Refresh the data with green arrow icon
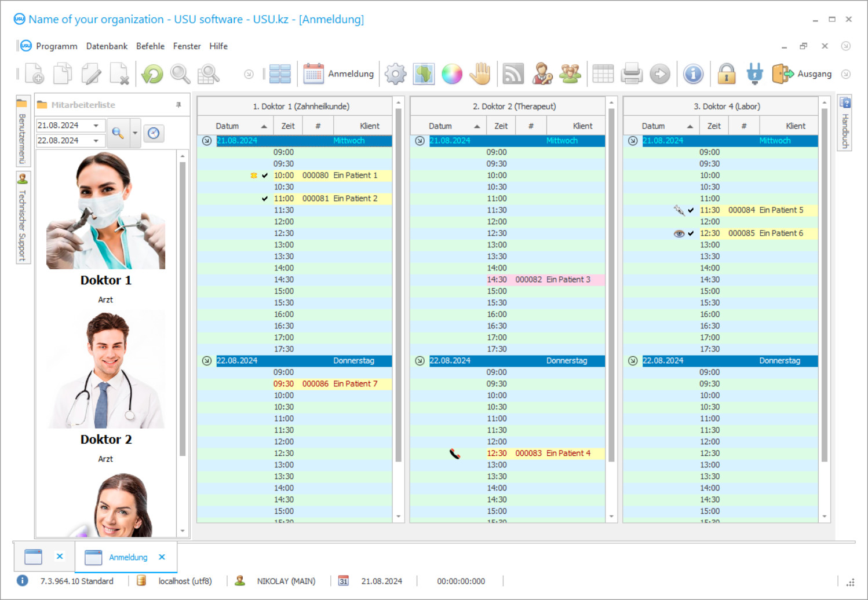 151,74
